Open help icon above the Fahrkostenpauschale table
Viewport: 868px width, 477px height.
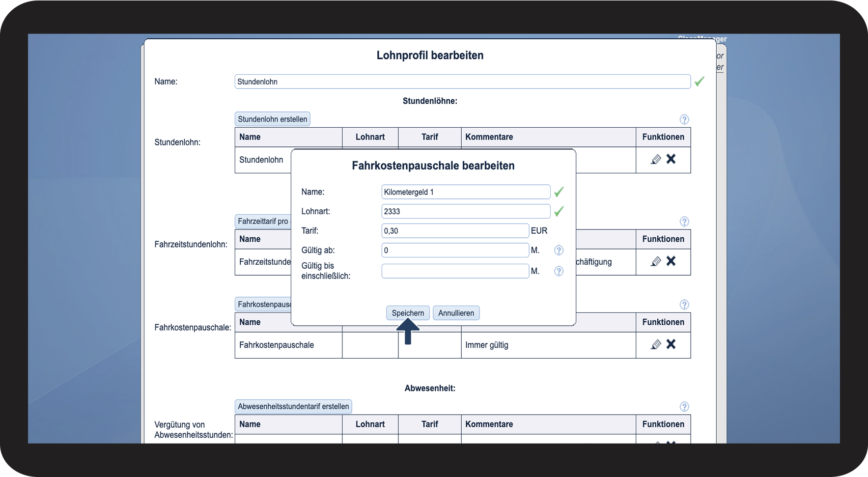684,305
